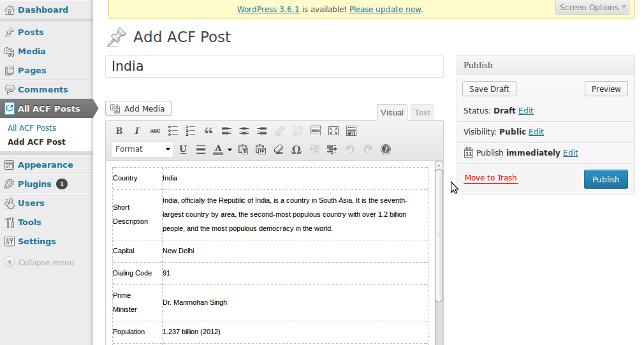Screen dimensions: 644x345
Task: Open Appearance menu in sidebar
Action: 45,165
